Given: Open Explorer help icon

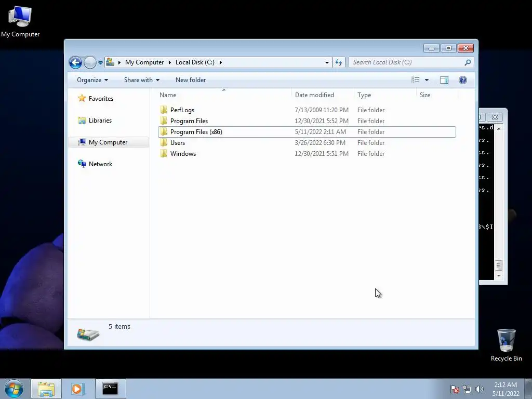Looking at the screenshot, I should click(463, 80).
